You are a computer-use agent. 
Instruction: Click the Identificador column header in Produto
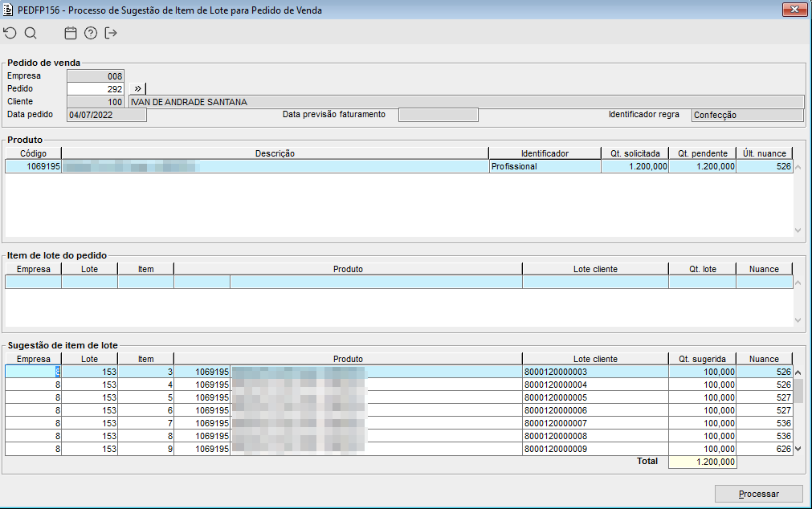click(545, 153)
